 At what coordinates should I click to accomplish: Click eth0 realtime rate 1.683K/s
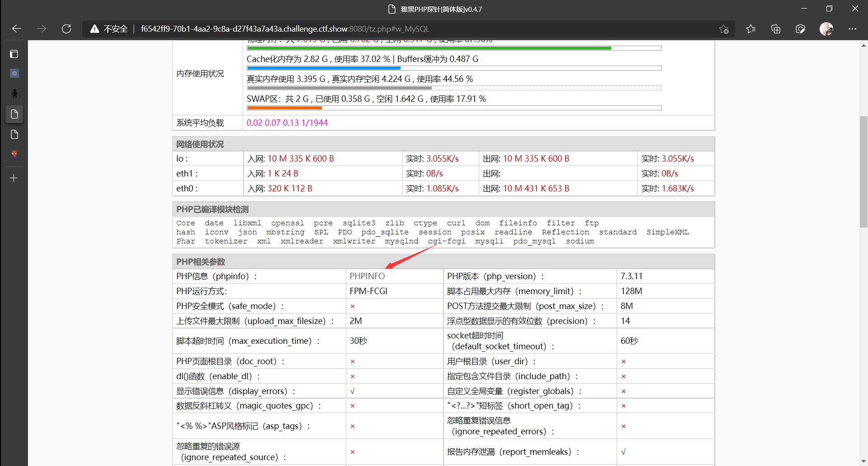click(678, 189)
